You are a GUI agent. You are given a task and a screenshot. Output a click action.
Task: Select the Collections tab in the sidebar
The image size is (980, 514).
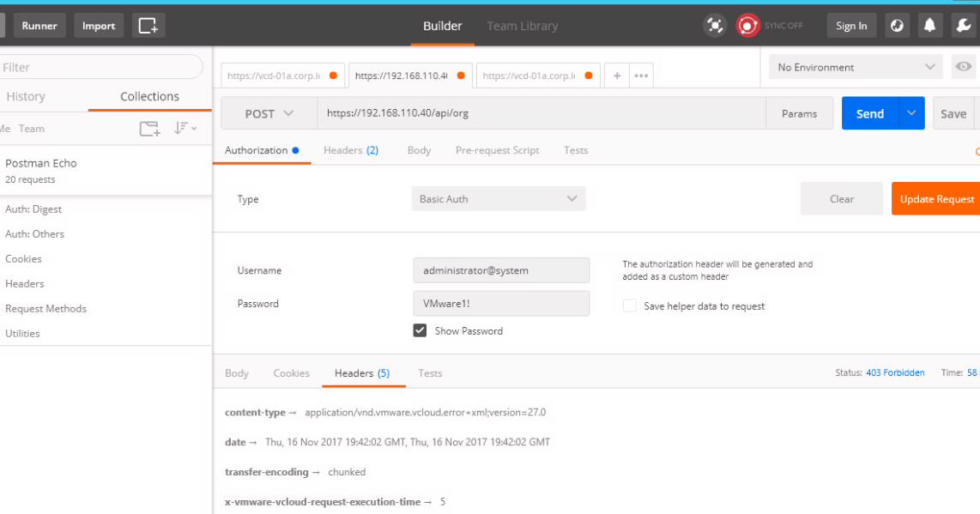(x=149, y=96)
